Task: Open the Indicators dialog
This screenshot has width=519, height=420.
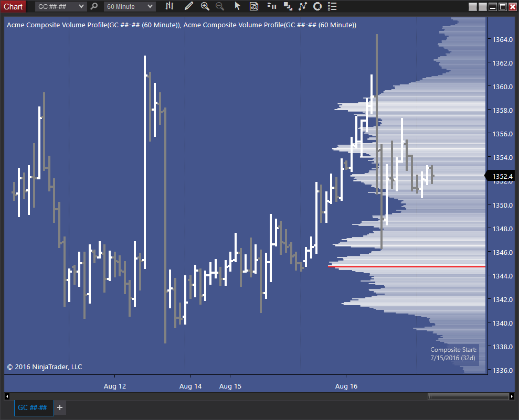Action: click(303, 6)
